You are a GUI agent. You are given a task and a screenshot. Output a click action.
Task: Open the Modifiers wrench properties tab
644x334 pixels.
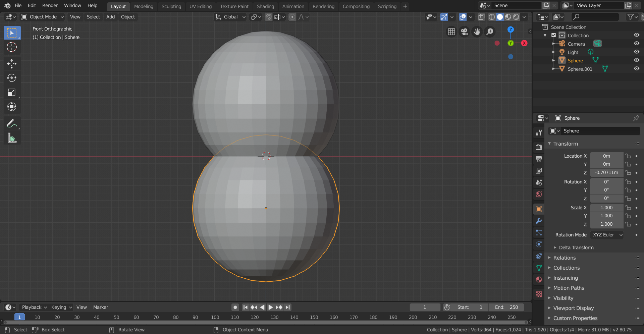[x=539, y=221]
